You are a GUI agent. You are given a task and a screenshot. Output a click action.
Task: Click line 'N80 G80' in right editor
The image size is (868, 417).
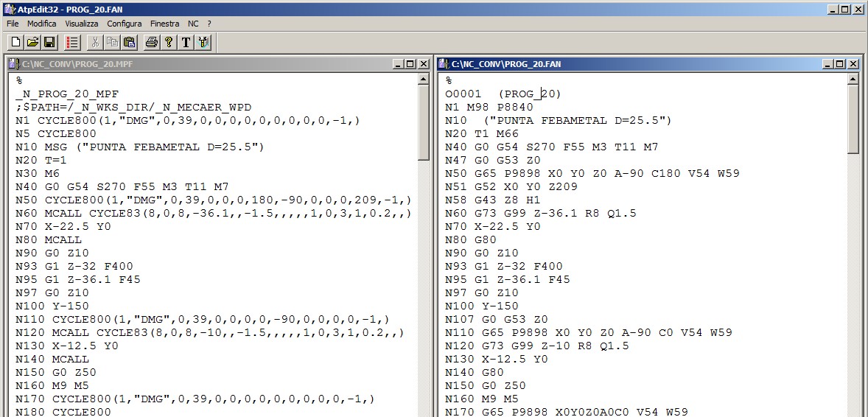[x=471, y=239]
